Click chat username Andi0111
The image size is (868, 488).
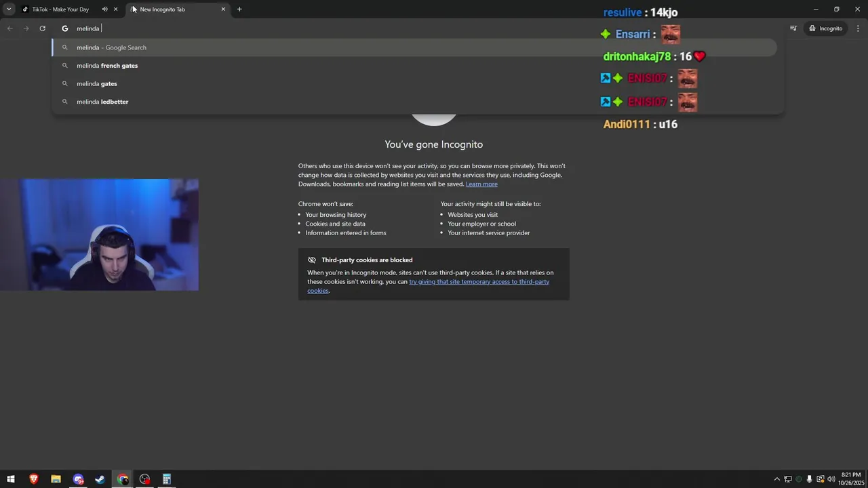(x=627, y=124)
